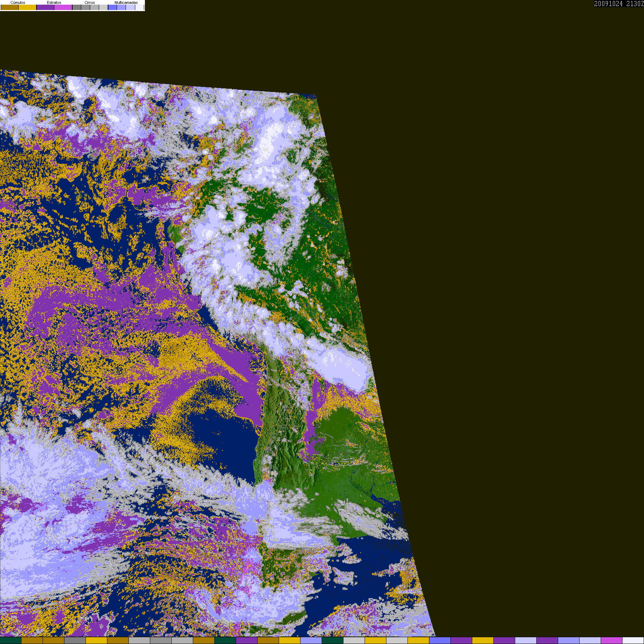
Task: Choose the darkest blue Multicamadas swatch
Action: [112, 7]
